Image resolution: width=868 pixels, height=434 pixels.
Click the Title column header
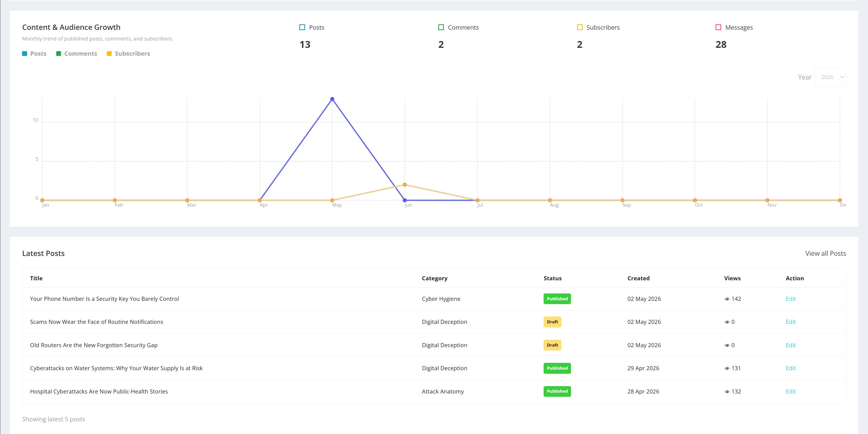pos(36,278)
